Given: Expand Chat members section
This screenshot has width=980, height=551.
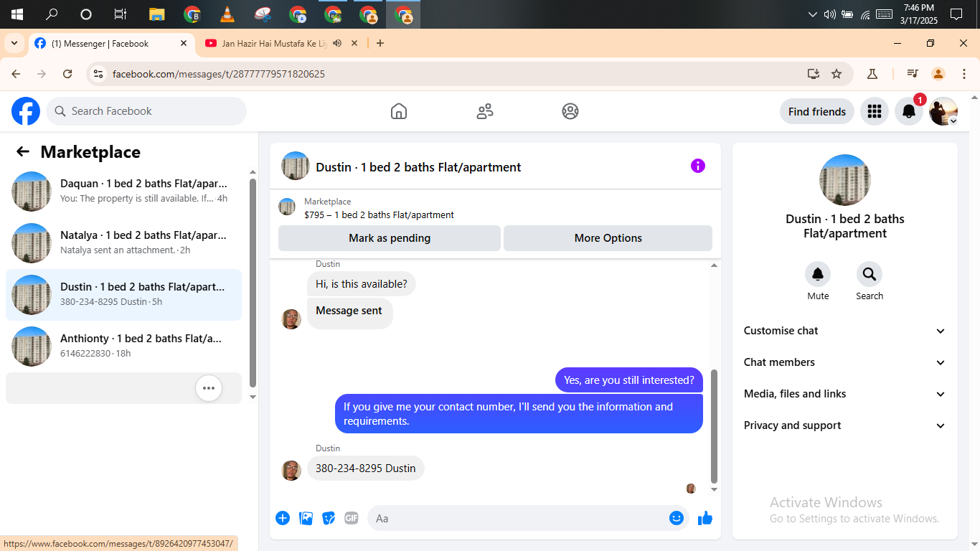Looking at the screenshot, I should (x=845, y=362).
